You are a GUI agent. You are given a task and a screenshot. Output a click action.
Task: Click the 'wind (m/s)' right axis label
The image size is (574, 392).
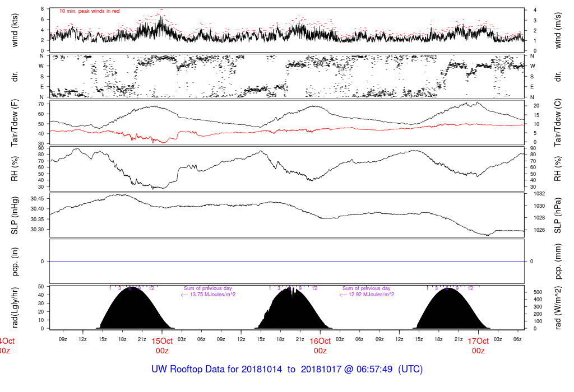(x=558, y=30)
